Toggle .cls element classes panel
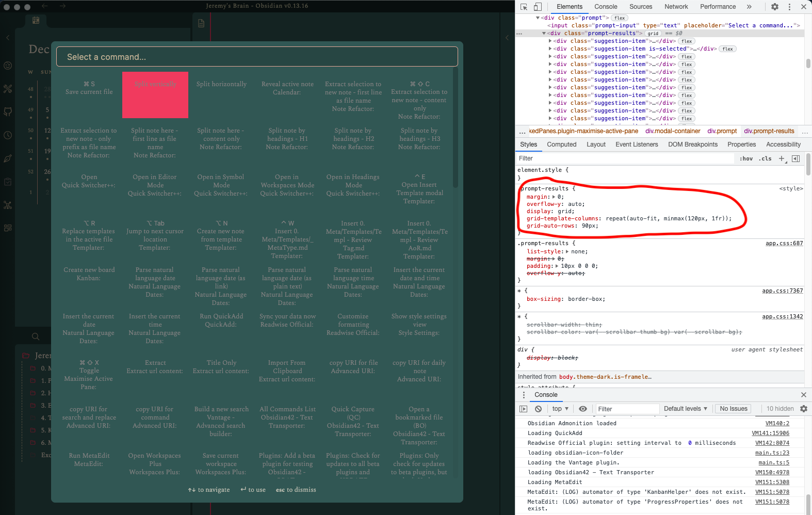The height and width of the screenshot is (515, 812). (765, 158)
